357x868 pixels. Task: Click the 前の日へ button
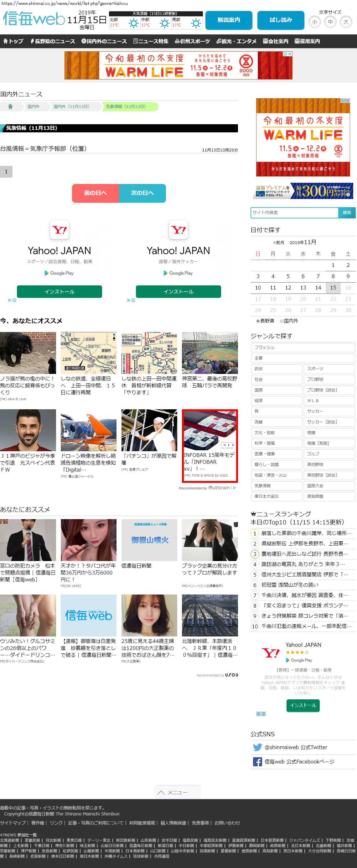[x=96, y=193]
